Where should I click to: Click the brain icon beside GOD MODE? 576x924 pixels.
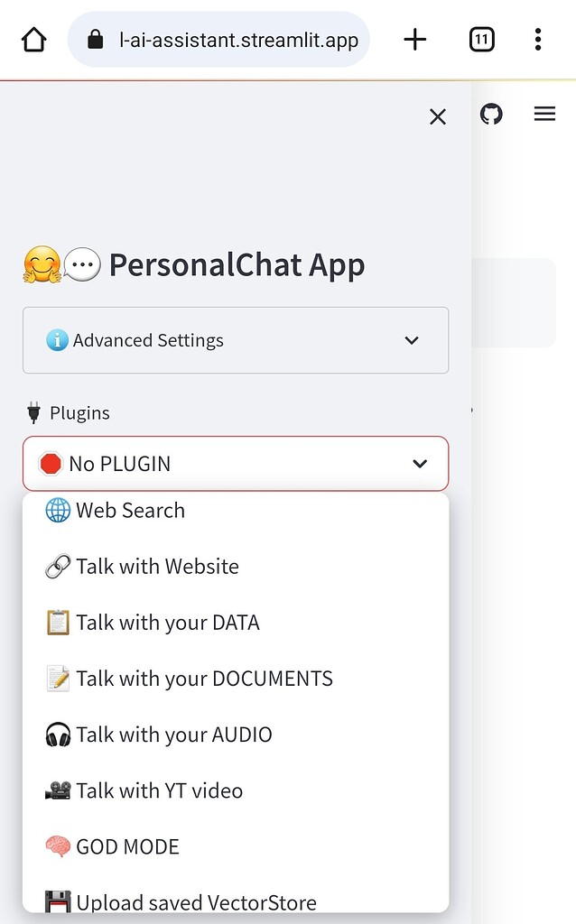[56, 845]
